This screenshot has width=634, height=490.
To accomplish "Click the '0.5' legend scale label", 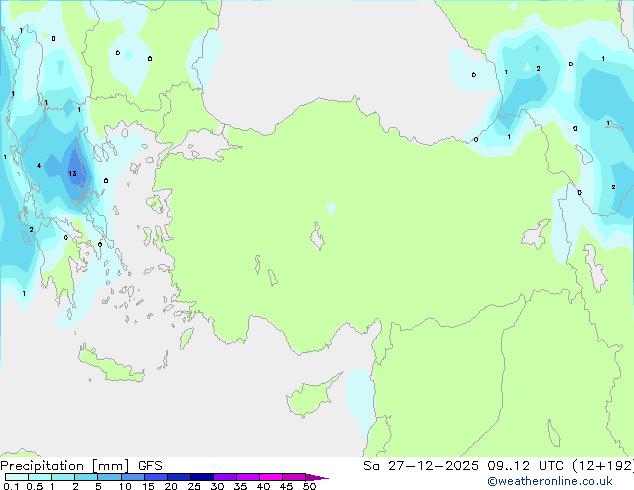I will 34,486.
